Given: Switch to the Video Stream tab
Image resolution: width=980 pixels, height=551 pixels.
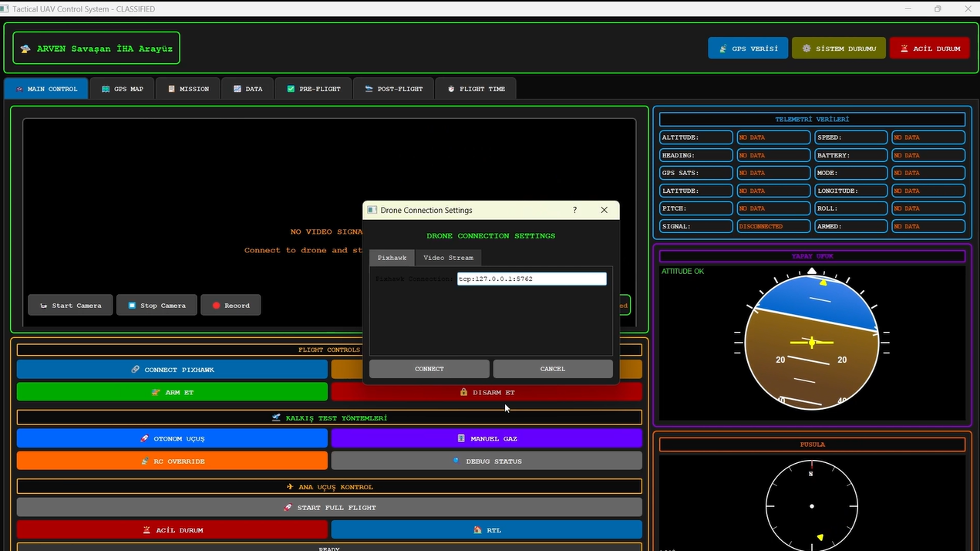Looking at the screenshot, I should [448, 258].
